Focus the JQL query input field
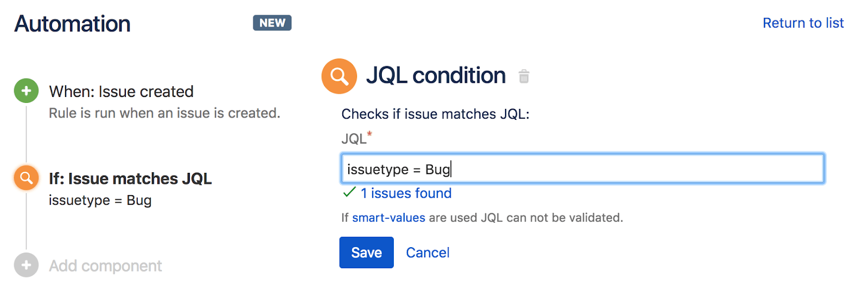This screenshot has height=304, width=868. pos(583,169)
